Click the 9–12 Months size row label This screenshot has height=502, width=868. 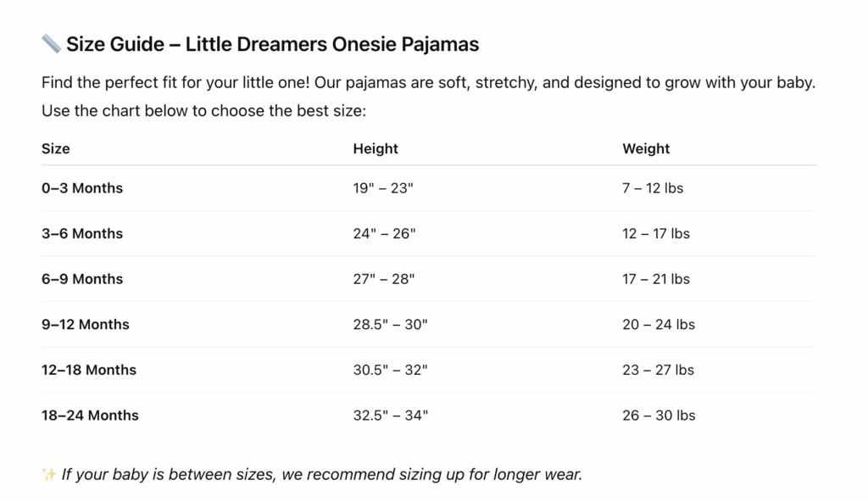point(86,324)
